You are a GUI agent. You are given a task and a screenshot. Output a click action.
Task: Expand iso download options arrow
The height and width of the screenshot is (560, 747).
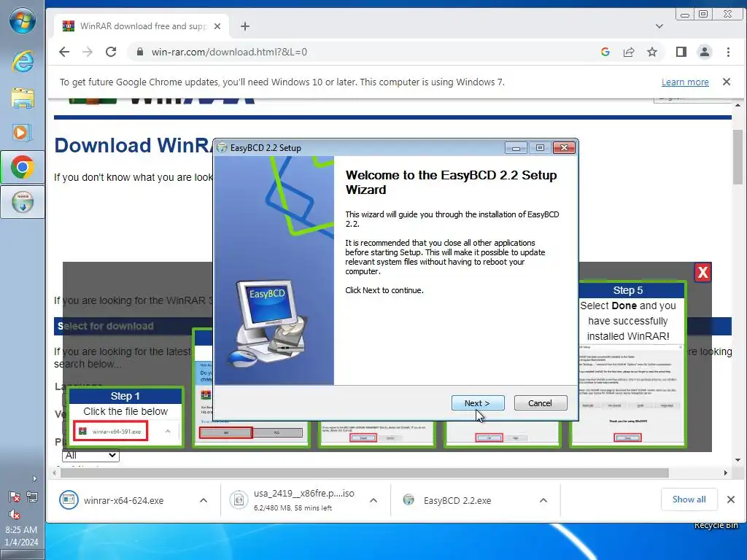click(373, 500)
